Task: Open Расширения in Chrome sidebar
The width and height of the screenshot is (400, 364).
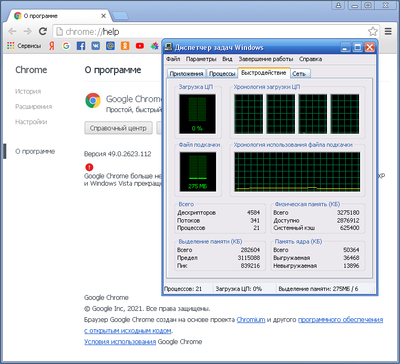Action: 33,107
